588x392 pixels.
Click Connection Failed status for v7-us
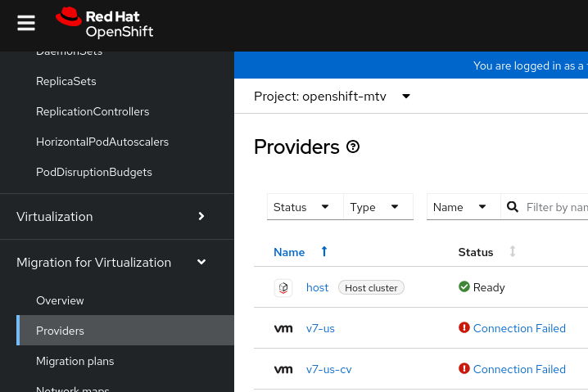click(519, 328)
